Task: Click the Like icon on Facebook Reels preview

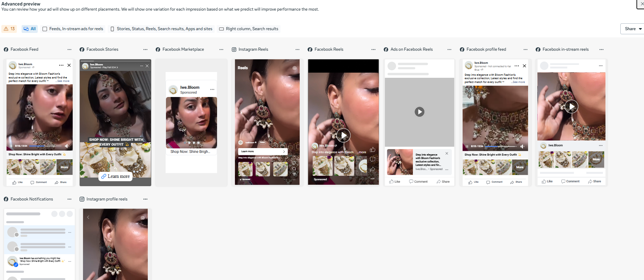Action: coord(372,150)
